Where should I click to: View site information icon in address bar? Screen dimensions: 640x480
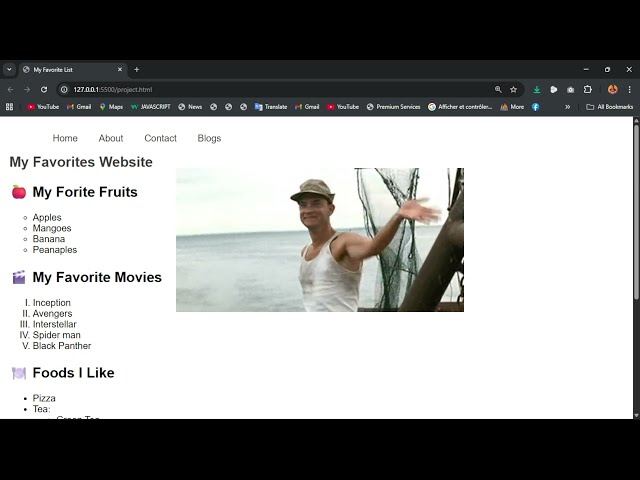click(x=64, y=89)
